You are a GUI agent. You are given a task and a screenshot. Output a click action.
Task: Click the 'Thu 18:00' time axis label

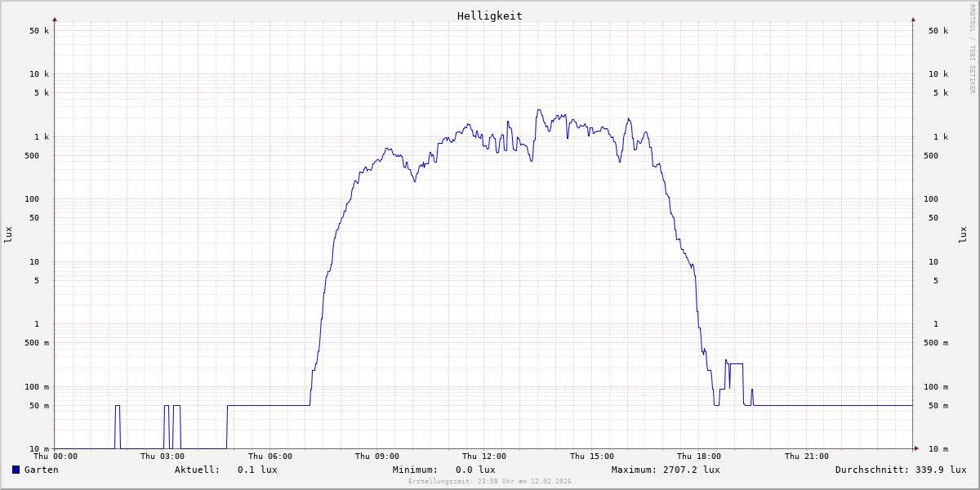tap(699, 457)
